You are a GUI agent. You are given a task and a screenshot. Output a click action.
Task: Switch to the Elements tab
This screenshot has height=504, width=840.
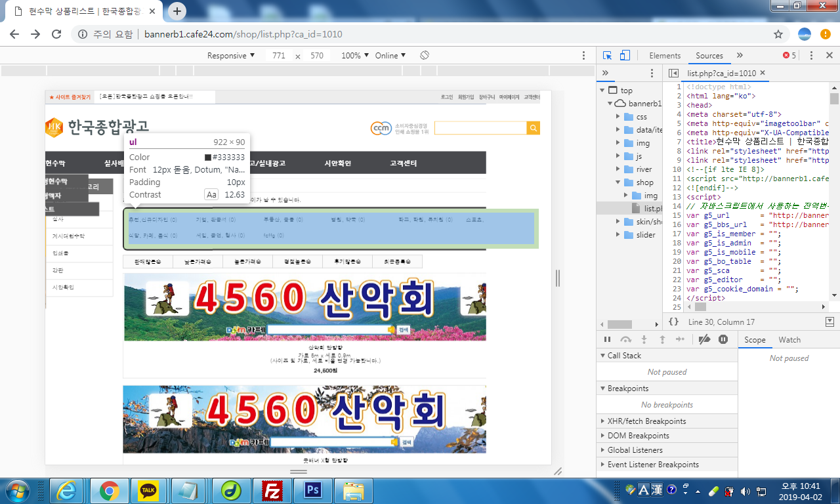tap(665, 56)
